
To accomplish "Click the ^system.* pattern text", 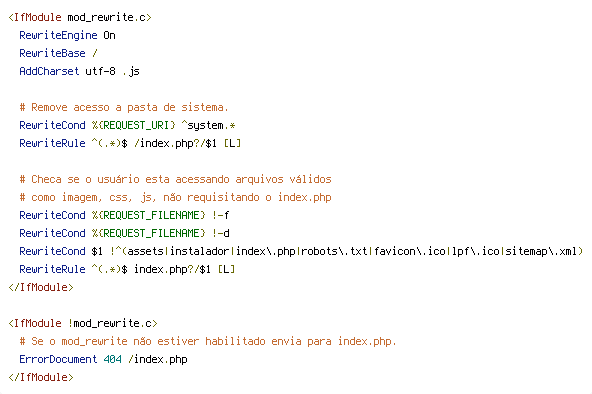I will (208, 125).
